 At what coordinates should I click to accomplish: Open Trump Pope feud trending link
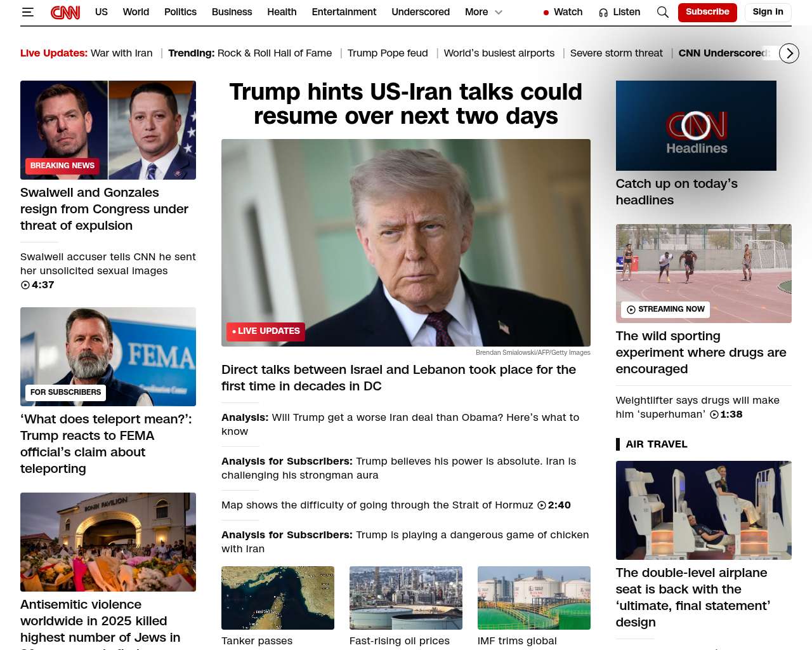[388, 53]
